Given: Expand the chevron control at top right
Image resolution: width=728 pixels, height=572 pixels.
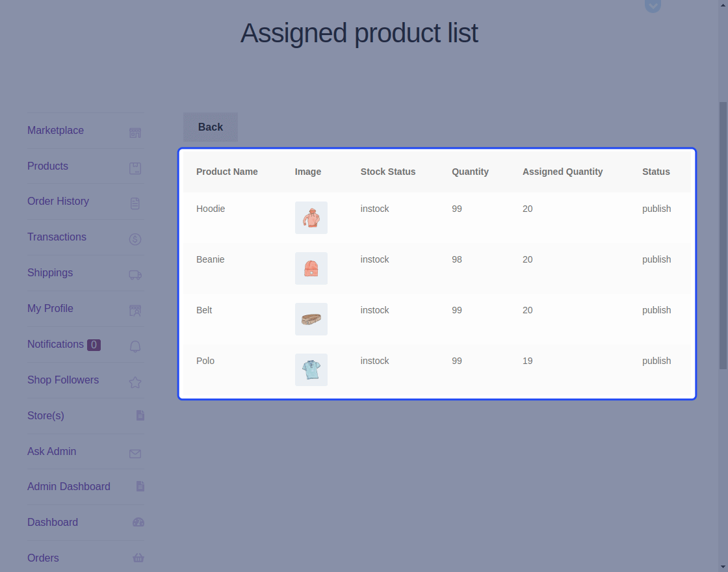Looking at the screenshot, I should pos(653,6).
